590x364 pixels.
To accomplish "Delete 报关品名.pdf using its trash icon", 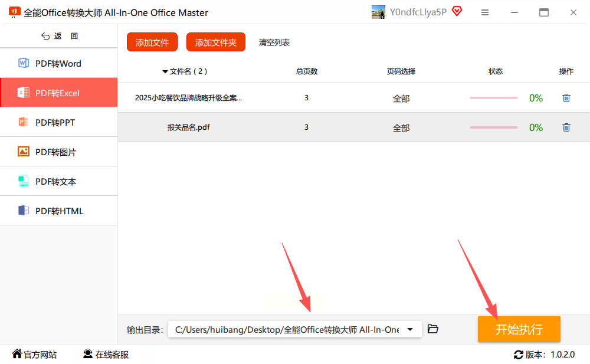I will (566, 127).
